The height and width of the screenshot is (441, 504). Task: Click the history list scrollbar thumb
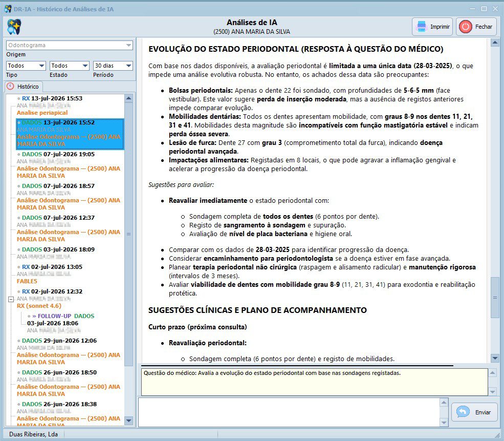point(128,234)
